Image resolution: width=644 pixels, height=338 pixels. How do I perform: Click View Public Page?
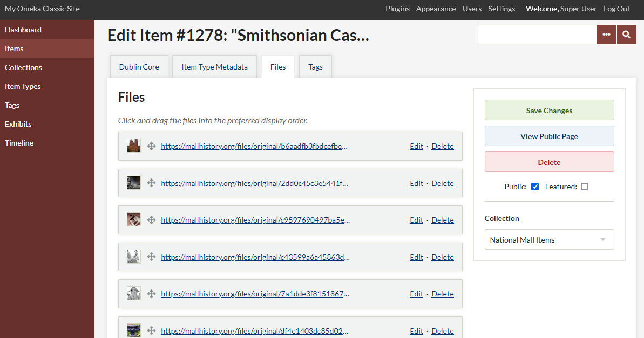coord(549,136)
